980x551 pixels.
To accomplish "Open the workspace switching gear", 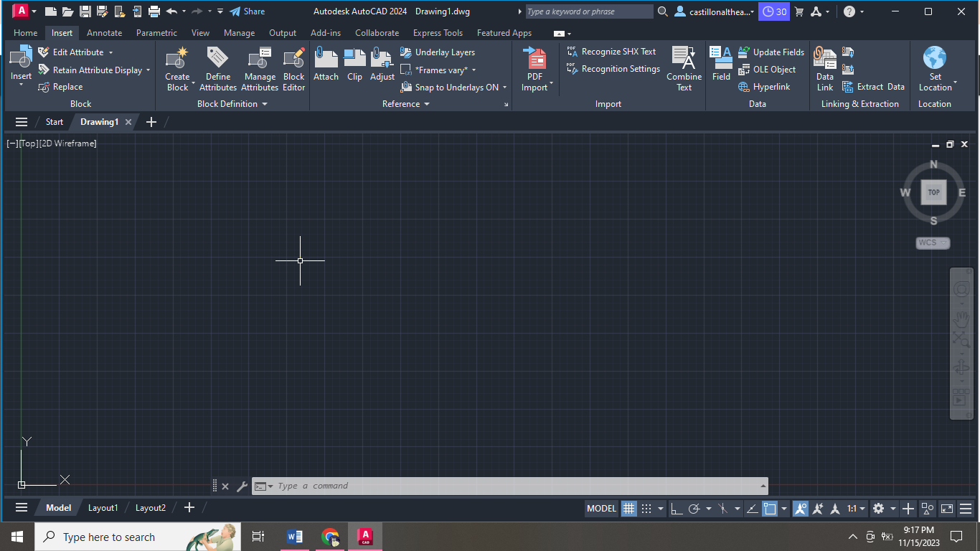I will point(878,509).
